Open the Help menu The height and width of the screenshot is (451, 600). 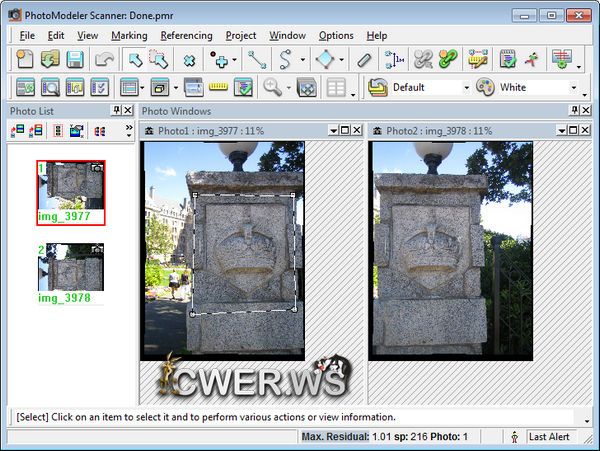point(377,36)
